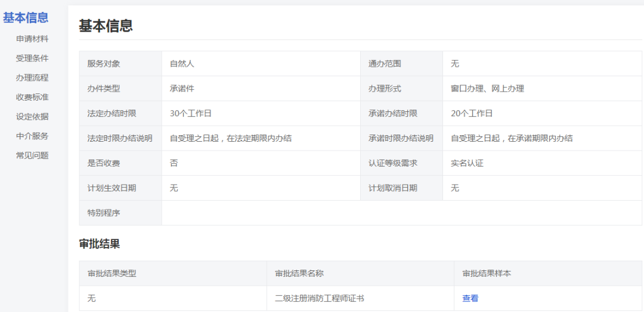644x312 pixels.
Task: Select 中介服务 in the navigation list
Action: click(32, 136)
